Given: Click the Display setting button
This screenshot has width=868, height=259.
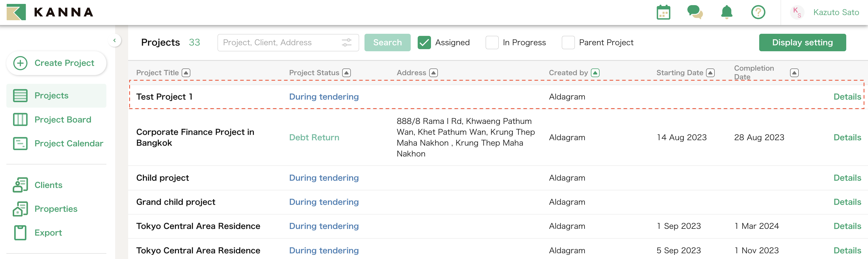Looking at the screenshot, I should point(802,43).
